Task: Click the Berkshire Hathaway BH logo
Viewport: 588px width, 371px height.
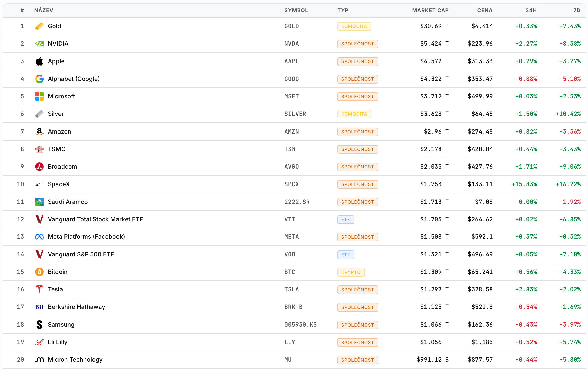Action: [39, 307]
